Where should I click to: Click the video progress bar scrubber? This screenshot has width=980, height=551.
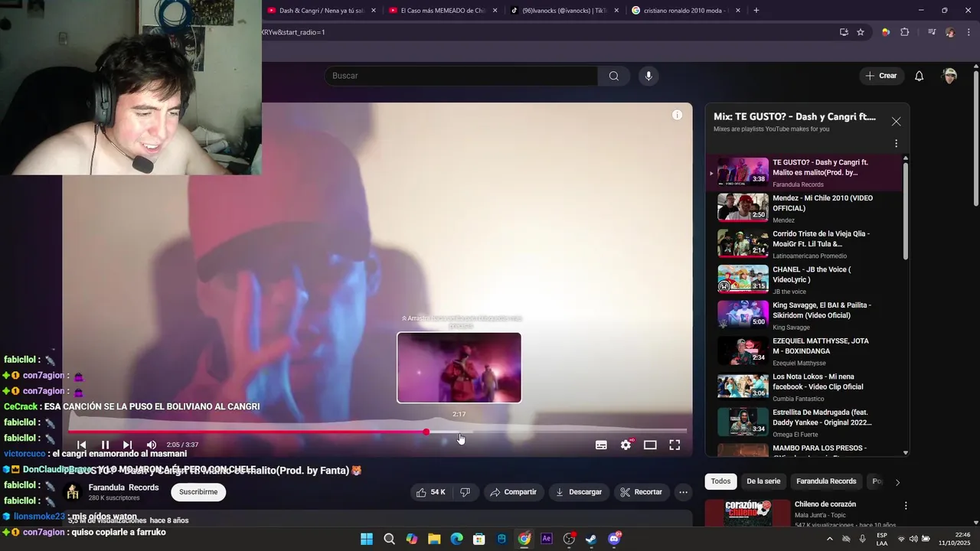pos(426,432)
